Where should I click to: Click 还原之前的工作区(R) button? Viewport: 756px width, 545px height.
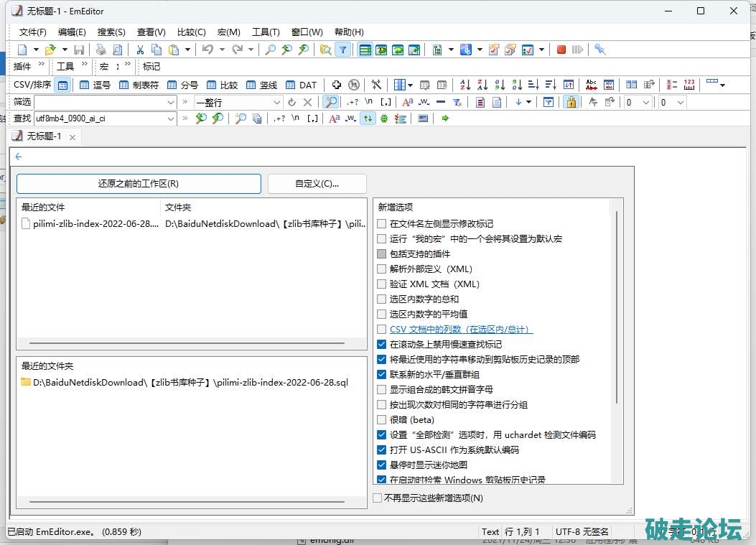[x=139, y=184]
